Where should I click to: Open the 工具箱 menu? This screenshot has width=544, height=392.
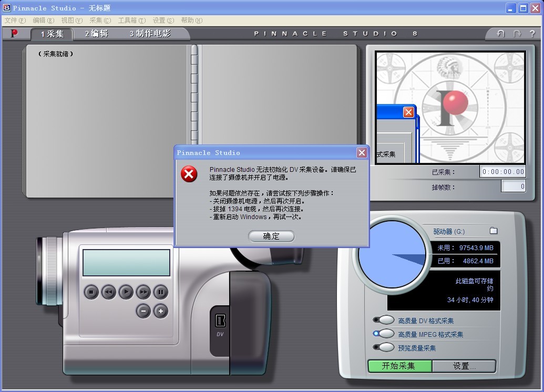131,20
